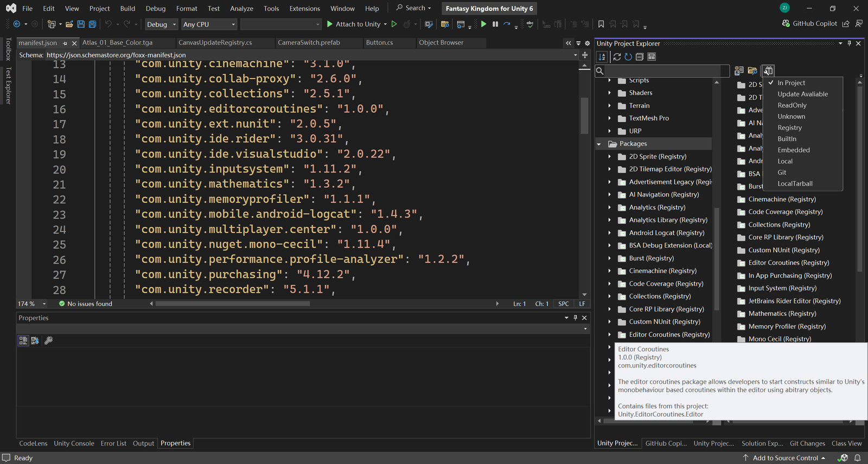Open the Debug configuration dropdown
This screenshot has width=868, height=464.
pos(161,24)
